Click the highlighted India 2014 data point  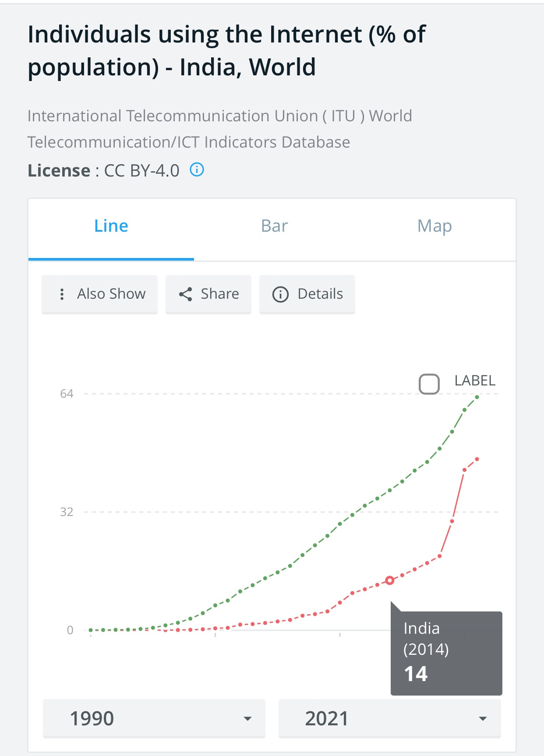tap(390, 580)
